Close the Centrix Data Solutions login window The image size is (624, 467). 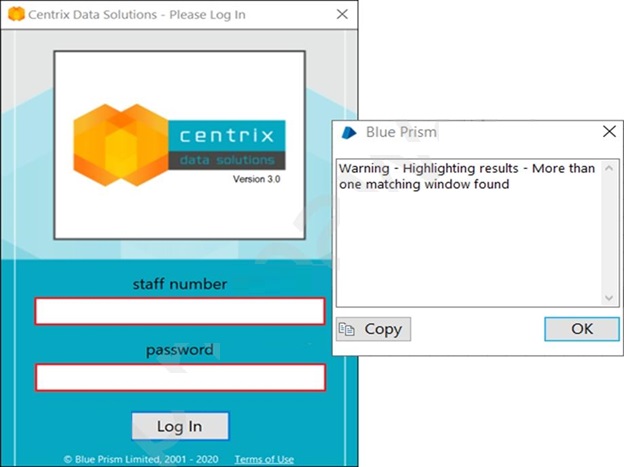click(x=342, y=14)
